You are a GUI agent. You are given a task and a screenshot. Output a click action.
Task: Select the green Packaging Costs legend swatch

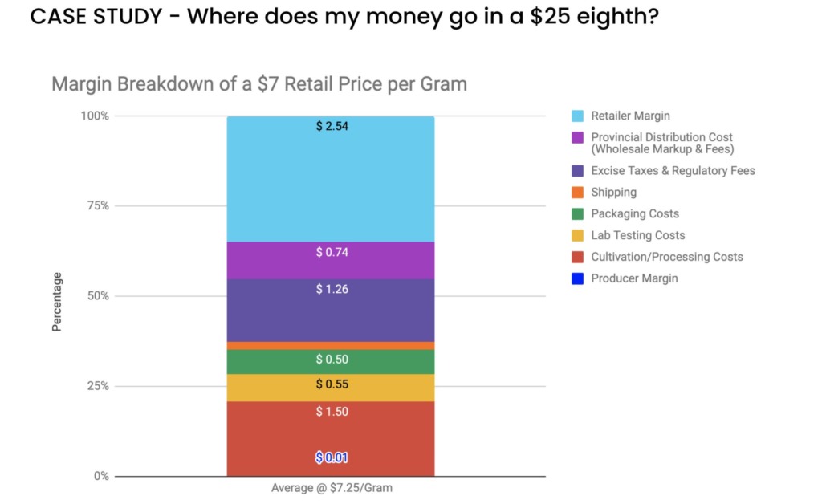click(577, 214)
